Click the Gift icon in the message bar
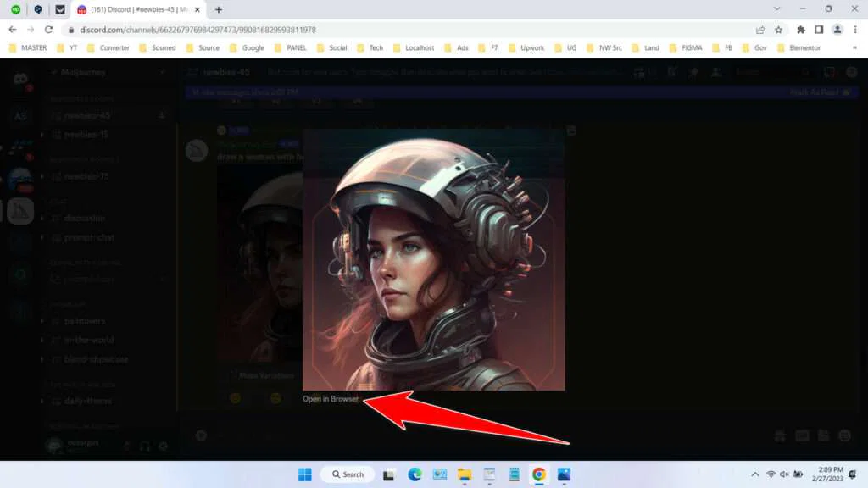Viewport: 868px width, 488px height. 780,435
